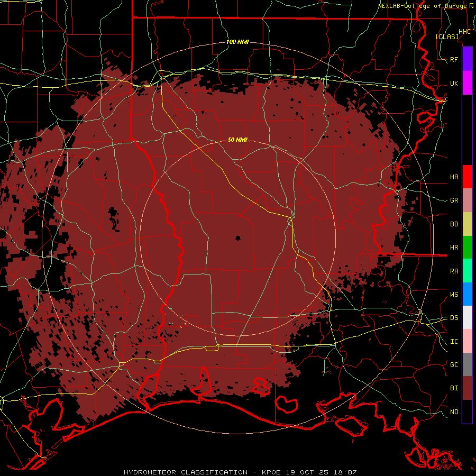Click the green HR legend color swatch

467,247
